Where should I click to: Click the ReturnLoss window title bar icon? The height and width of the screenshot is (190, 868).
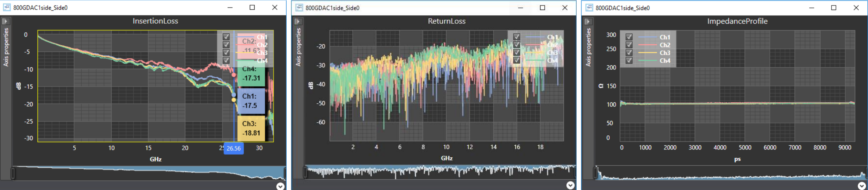tap(299, 8)
